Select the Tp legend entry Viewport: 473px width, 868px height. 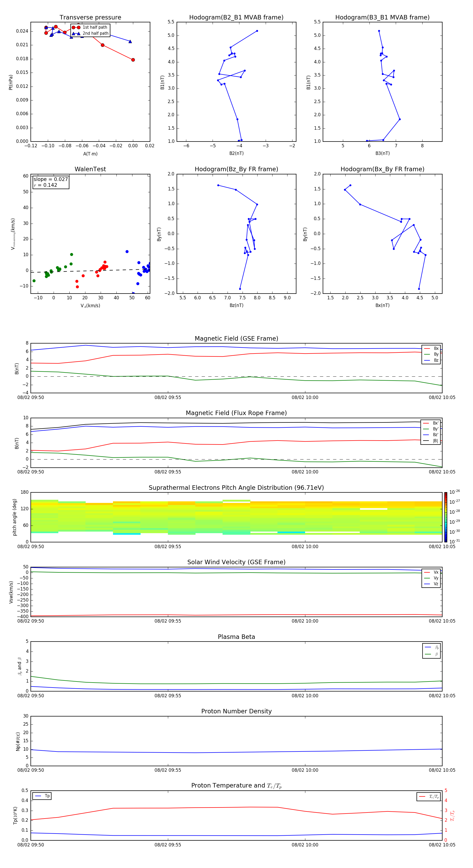click(42, 796)
